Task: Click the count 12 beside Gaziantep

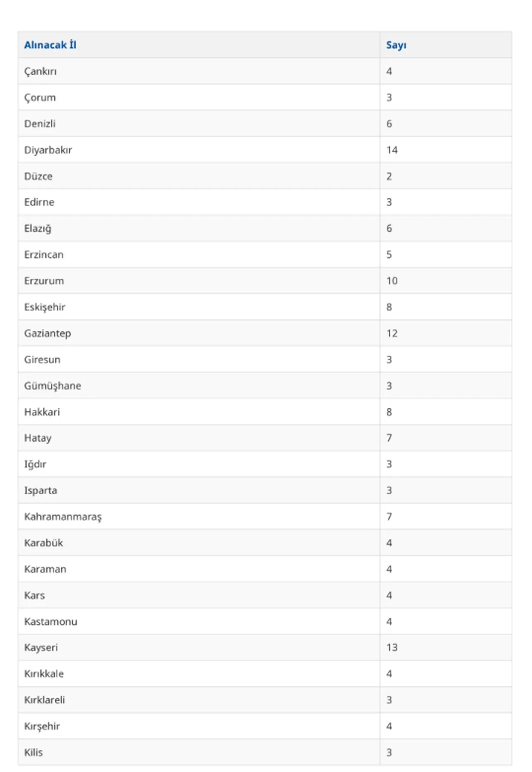Action: [x=392, y=333]
